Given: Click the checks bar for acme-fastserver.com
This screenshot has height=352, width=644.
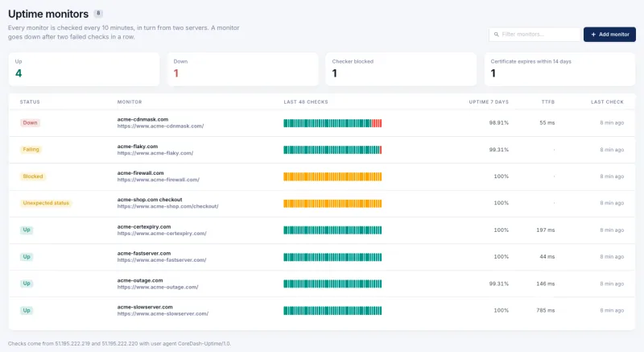Looking at the screenshot, I should click(332, 257).
